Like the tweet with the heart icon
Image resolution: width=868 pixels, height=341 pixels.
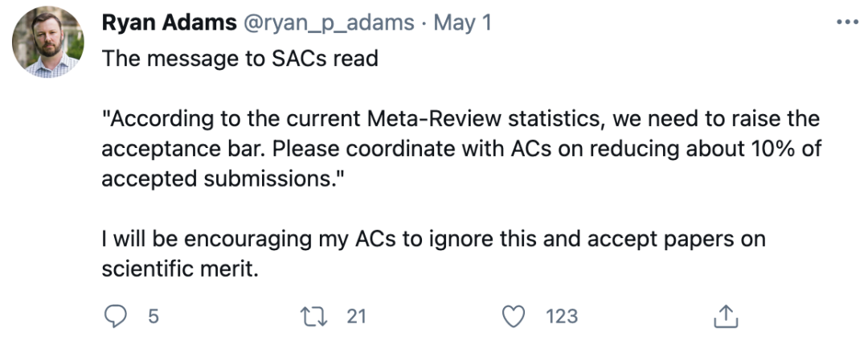513,316
